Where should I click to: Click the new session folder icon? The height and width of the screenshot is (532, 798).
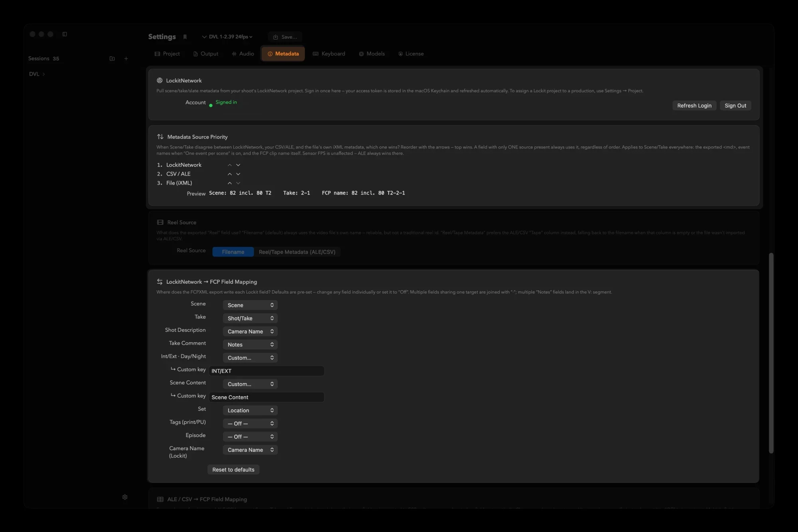pos(112,59)
